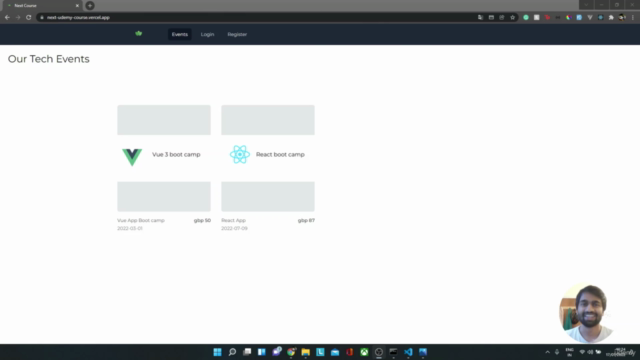Click the share page icon in address bar
This screenshot has height=360, width=640.
502,18
